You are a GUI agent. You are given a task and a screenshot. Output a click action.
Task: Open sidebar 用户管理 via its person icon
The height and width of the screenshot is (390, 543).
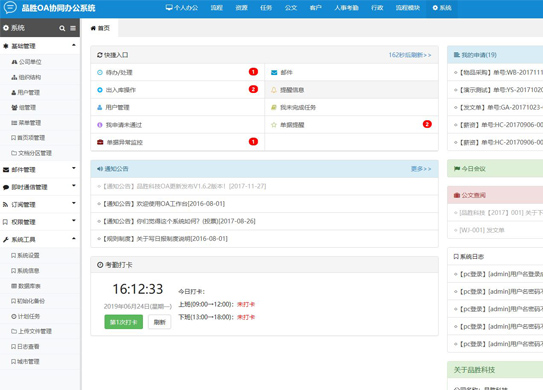14,92
